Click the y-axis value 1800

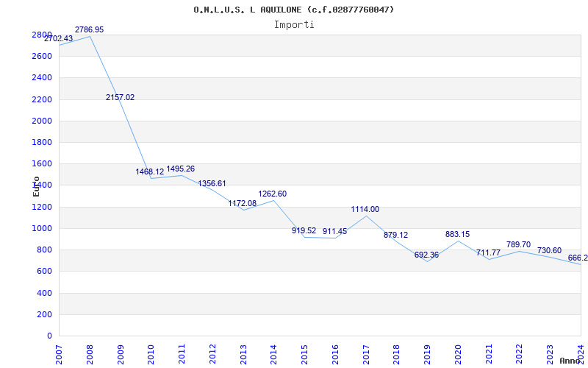(42, 142)
